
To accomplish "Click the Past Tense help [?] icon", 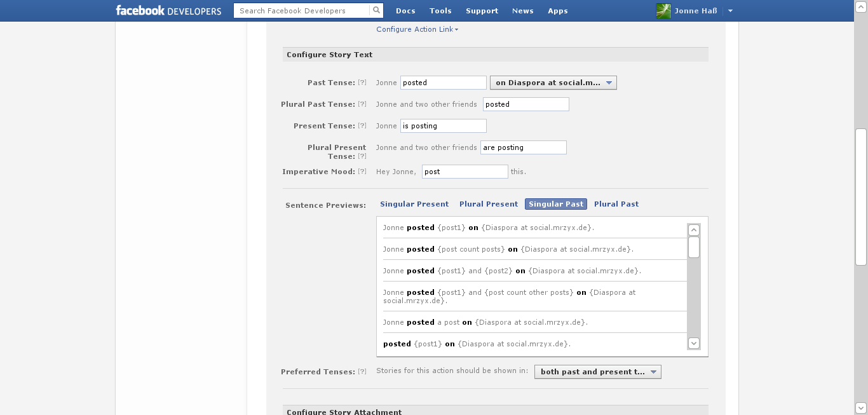I will (362, 83).
